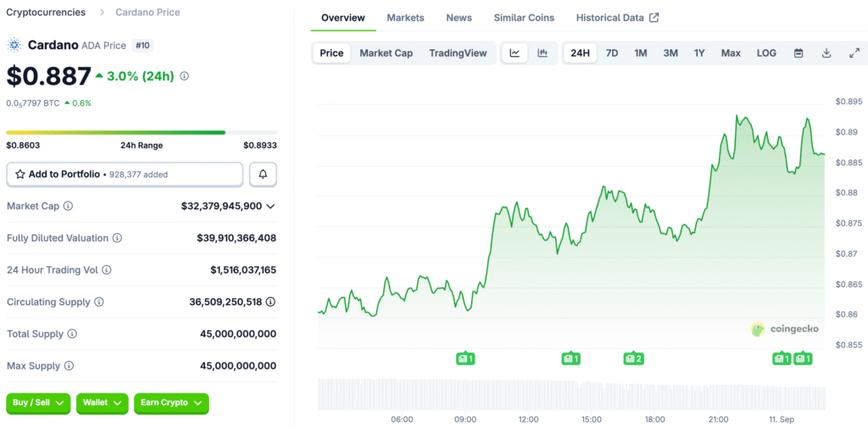Click the $0.895 price axis label
Screen dimensions: 868x427
[849, 101]
